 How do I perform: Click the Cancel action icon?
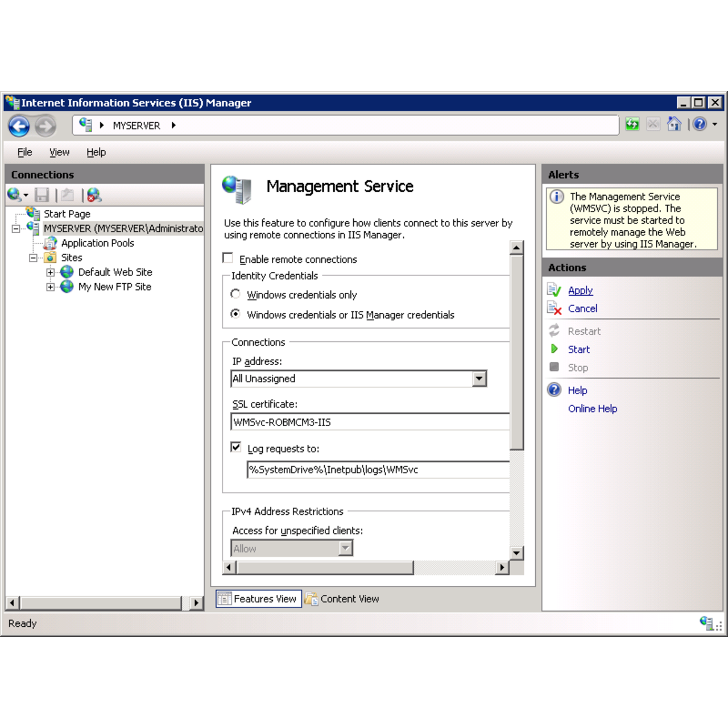point(554,308)
